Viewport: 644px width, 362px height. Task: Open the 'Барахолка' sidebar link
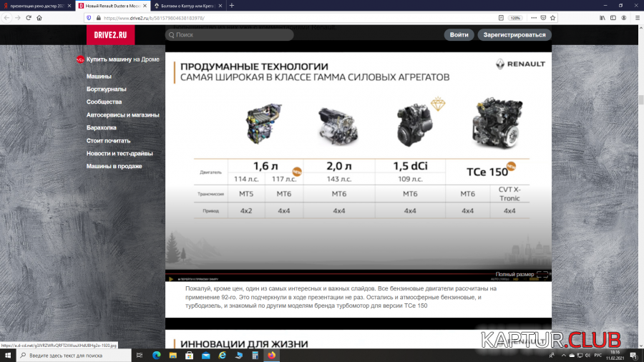point(102,127)
